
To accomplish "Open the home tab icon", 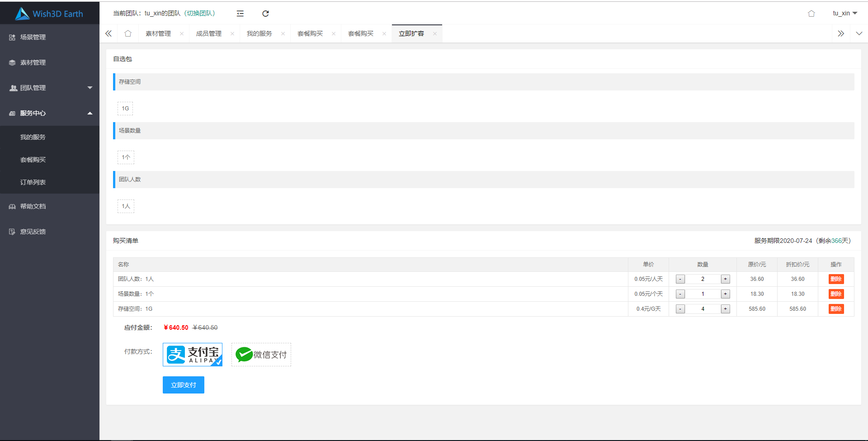I will pyautogui.click(x=128, y=33).
